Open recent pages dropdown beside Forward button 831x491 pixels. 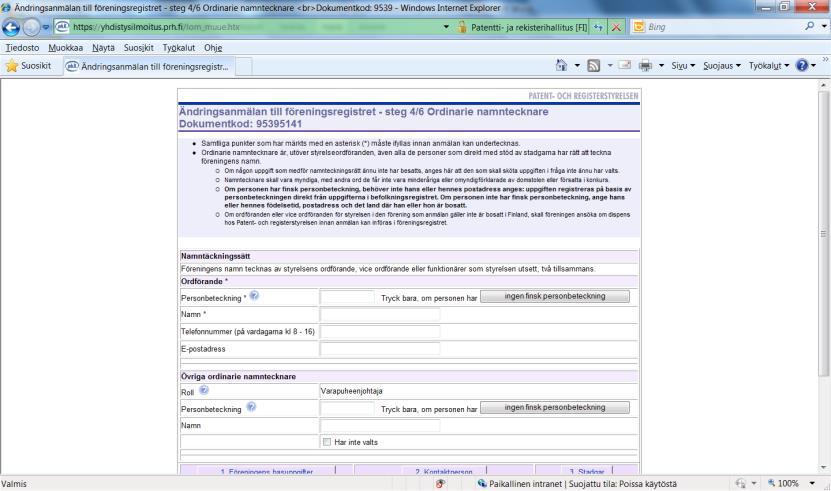click(46, 27)
